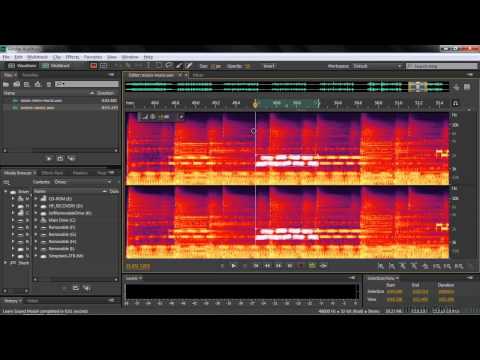Click the highlighted region in overview navigator
480x360 pixels.
click(x=418, y=87)
